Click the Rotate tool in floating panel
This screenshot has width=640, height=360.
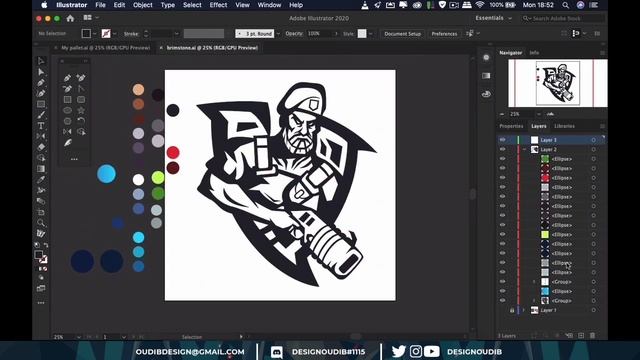81,121
